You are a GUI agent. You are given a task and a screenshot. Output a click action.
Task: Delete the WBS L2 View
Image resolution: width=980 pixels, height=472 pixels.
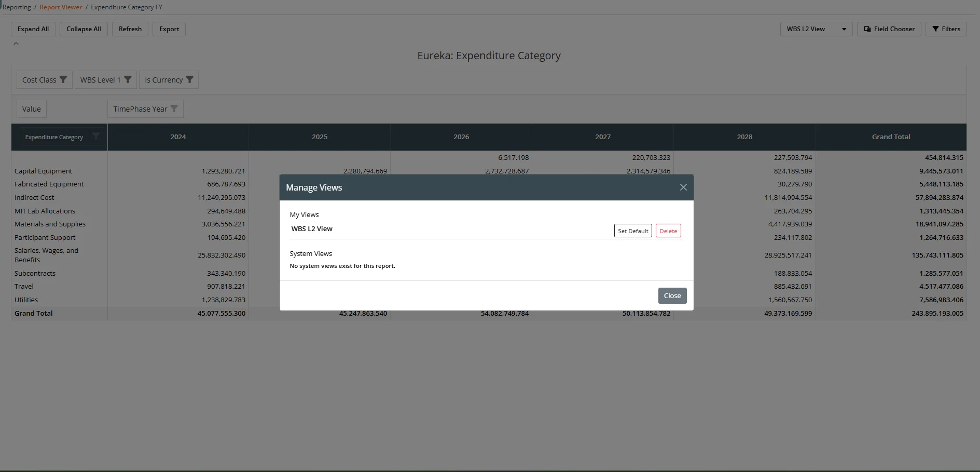coord(668,231)
